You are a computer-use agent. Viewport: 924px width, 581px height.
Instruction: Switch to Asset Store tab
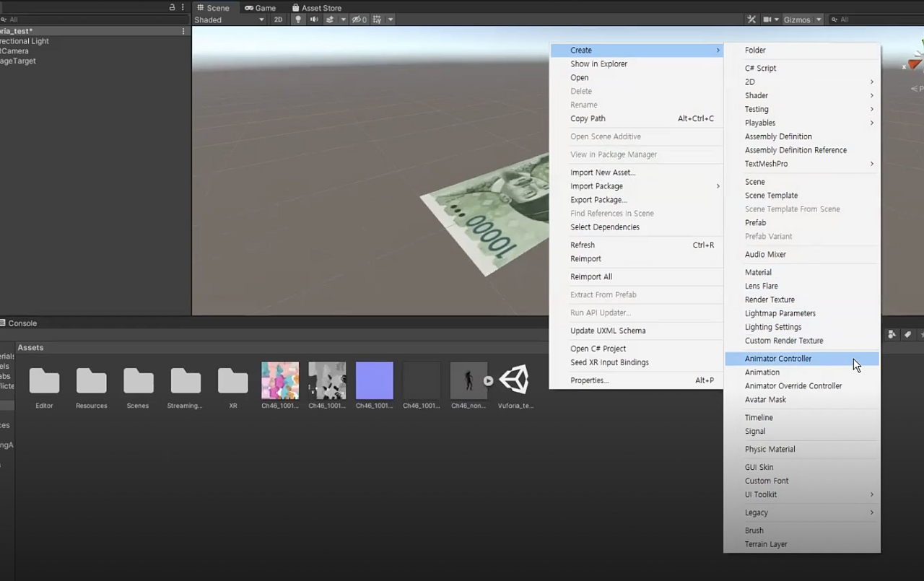click(316, 8)
